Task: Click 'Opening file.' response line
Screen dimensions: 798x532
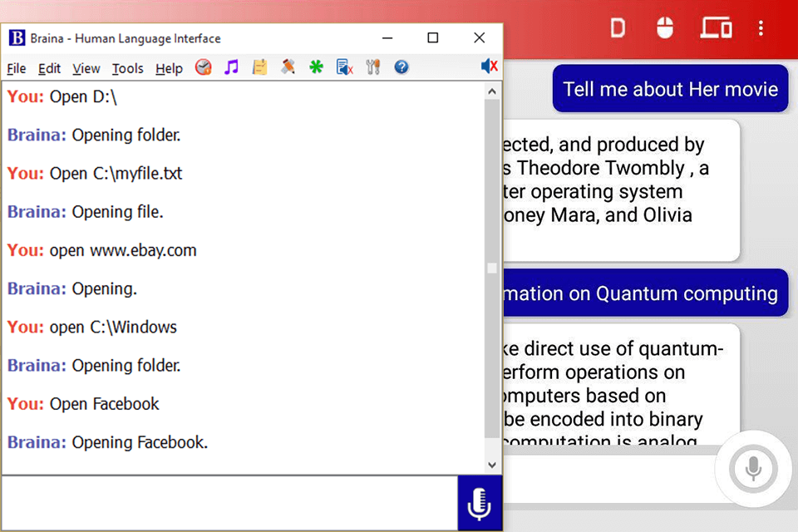Action: [x=85, y=211]
